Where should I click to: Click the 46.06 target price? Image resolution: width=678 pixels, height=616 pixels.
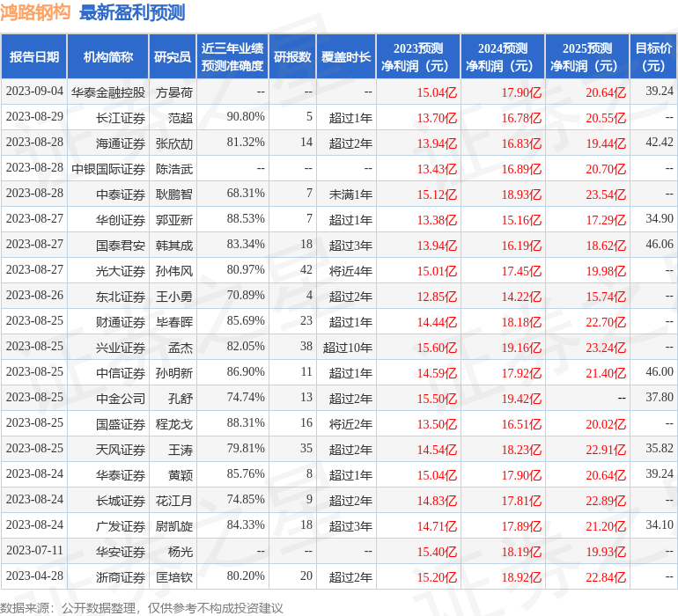pyautogui.click(x=660, y=244)
